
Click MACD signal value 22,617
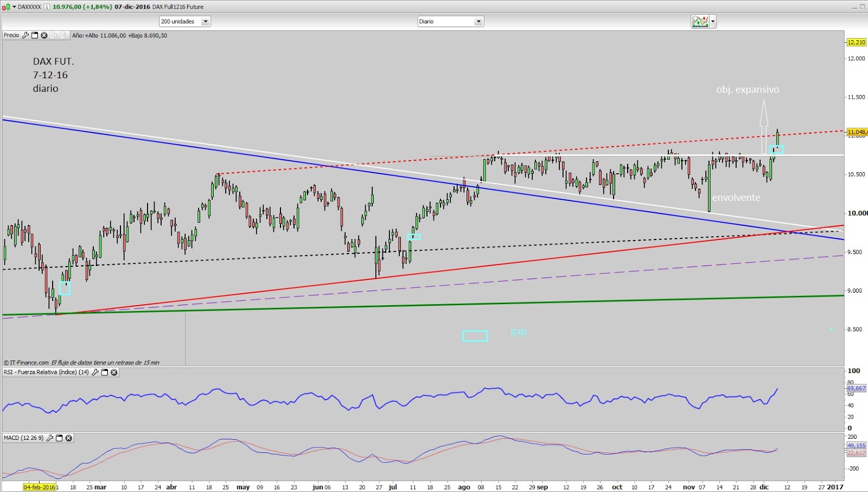[x=857, y=453]
